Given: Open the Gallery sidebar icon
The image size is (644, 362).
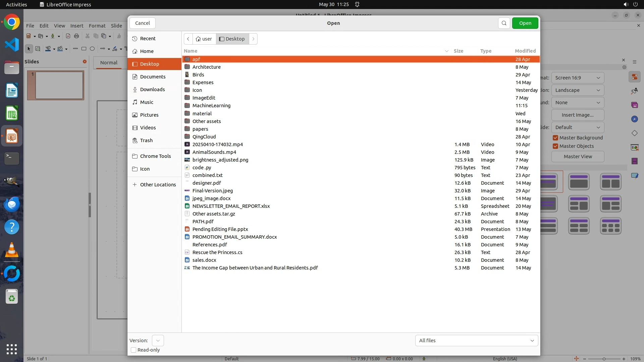Looking at the screenshot, I should click(634, 105).
